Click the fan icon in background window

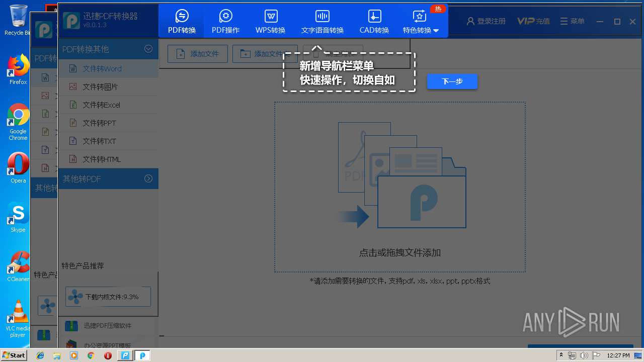48,305
